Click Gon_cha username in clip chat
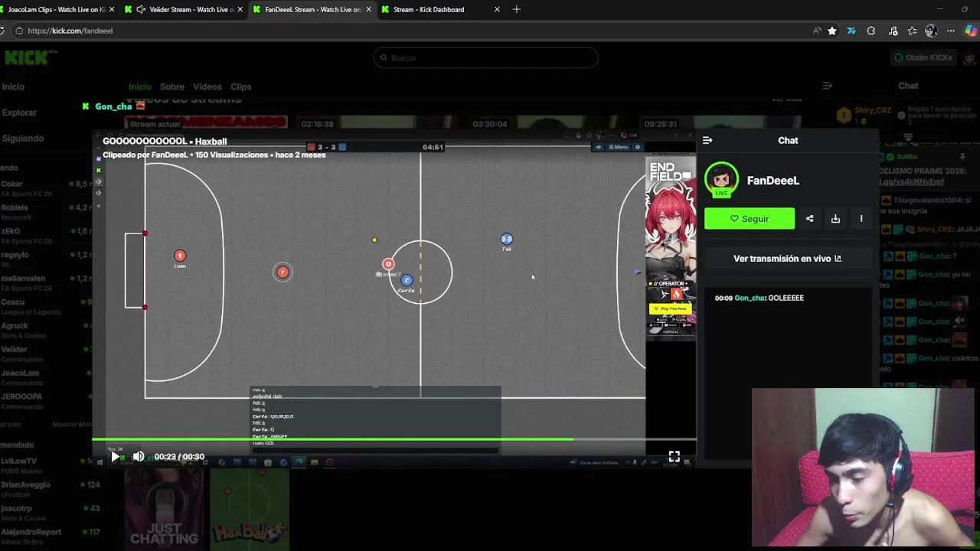 [749, 298]
